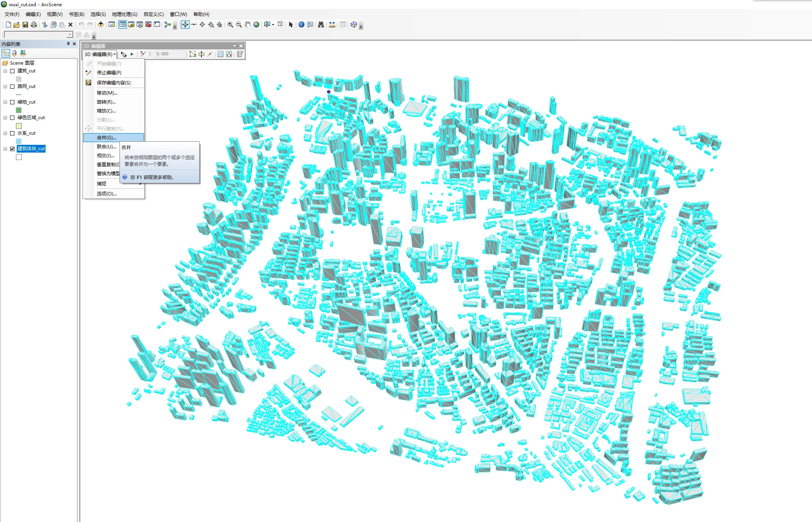Click 保存编辑内容(S) menu entry
This screenshot has height=522, width=812.
[114, 83]
